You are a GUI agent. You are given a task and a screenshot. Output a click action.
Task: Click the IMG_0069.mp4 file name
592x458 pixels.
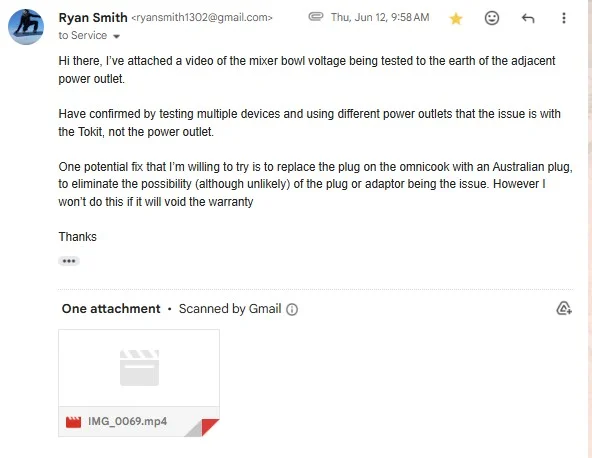[128, 421]
